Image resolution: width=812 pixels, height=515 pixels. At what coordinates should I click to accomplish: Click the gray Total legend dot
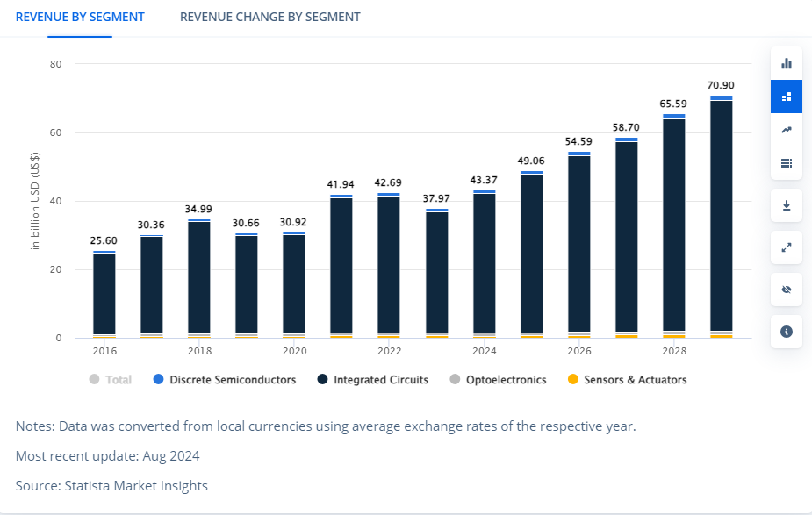tap(94, 379)
